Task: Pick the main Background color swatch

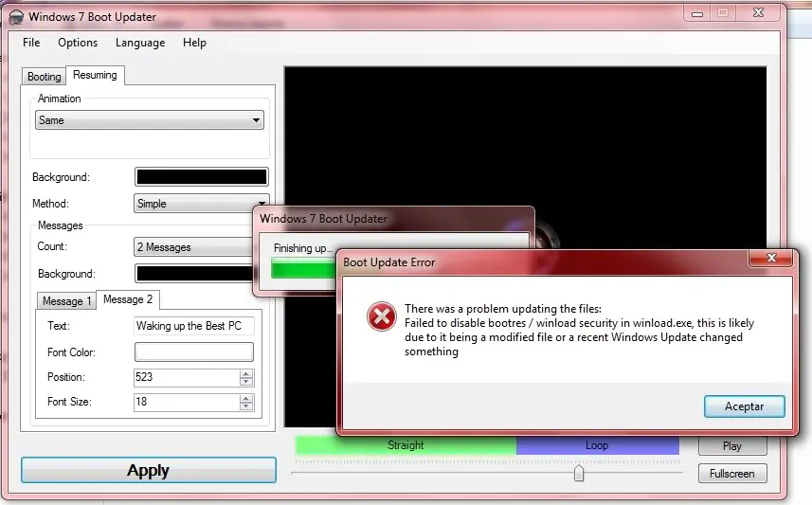Action: click(202, 176)
